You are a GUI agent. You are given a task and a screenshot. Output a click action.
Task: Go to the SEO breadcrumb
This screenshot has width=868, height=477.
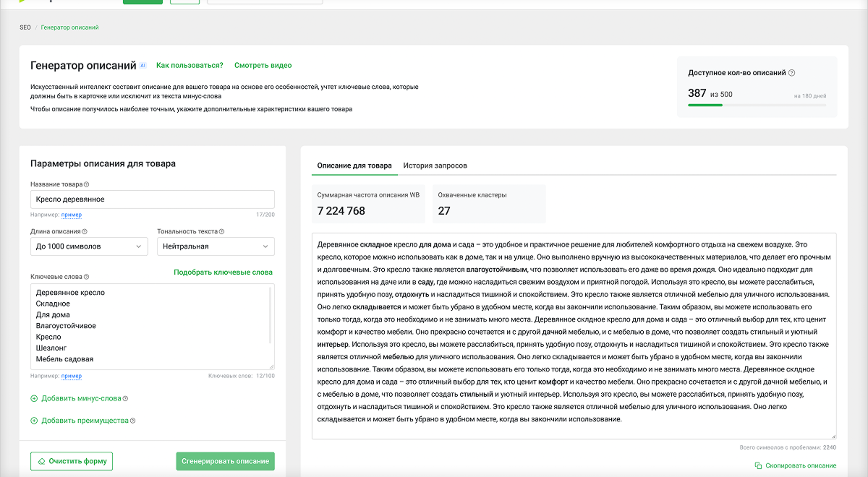coord(25,27)
